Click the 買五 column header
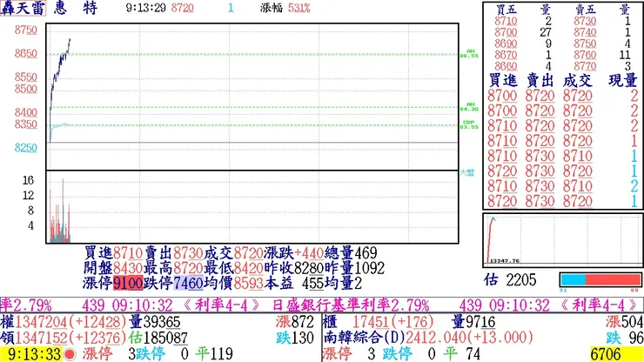This screenshot has width=644, height=362. [506, 10]
